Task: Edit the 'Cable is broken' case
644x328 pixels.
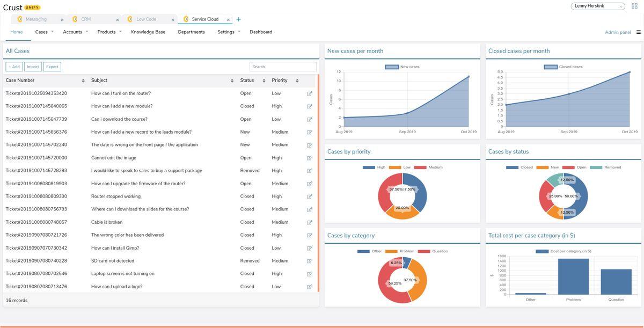Action: 310,222
